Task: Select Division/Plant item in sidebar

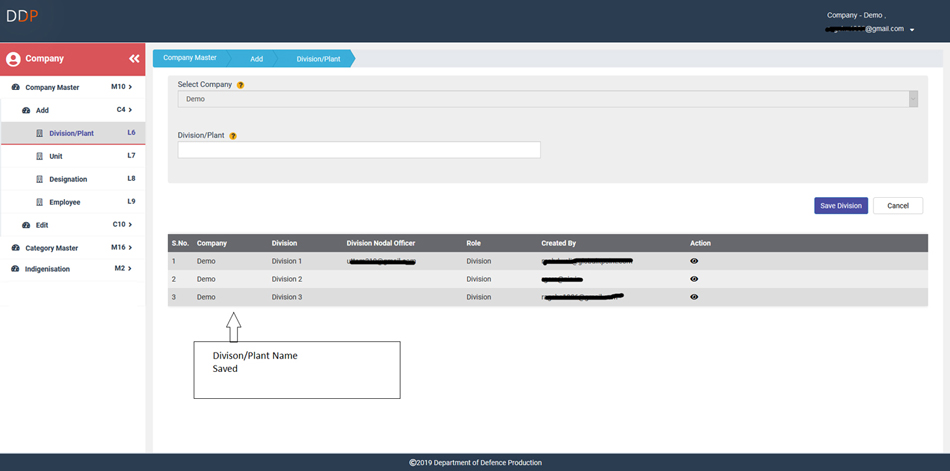Action: tap(72, 133)
